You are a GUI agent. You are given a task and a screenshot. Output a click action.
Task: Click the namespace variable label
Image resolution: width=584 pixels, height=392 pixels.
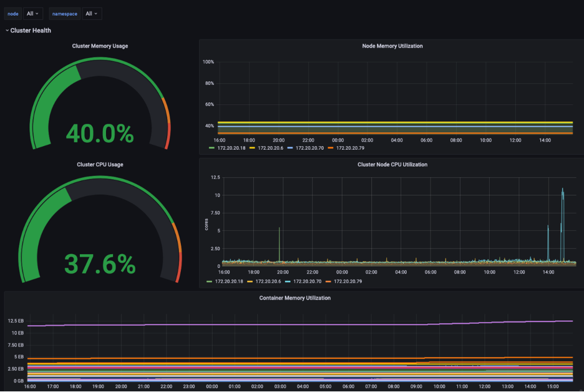tap(65, 14)
